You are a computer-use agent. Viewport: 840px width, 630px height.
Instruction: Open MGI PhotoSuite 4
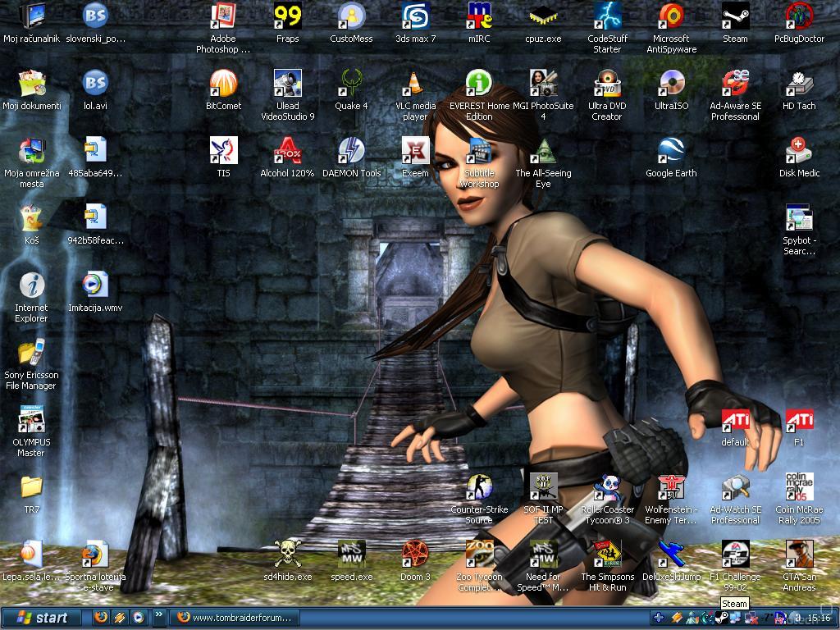pyautogui.click(x=543, y=95)
